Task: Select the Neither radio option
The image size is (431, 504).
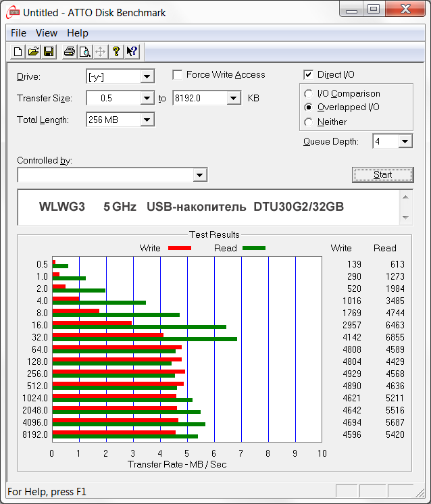Action: pos(309,122)
